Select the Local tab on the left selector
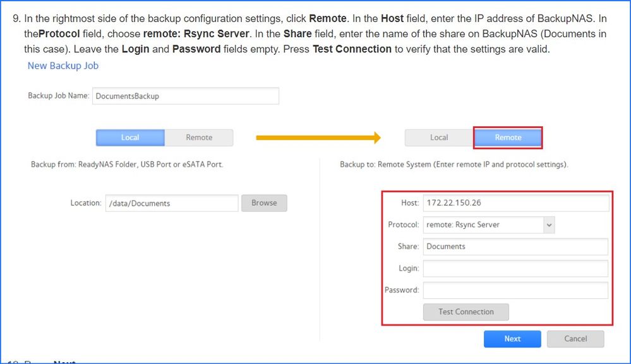Viewport: 631px width, 364px height. pos(129,137)
